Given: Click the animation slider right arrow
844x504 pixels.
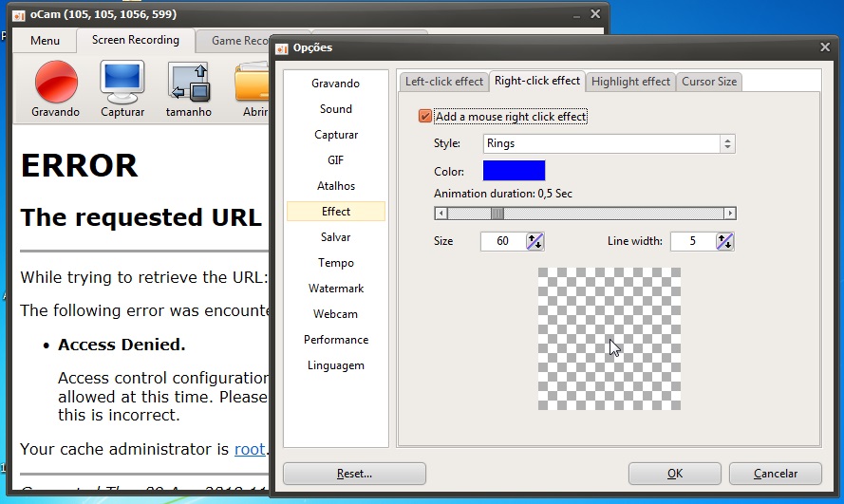Looking at the screenshot, I should [x=729, y=214].
